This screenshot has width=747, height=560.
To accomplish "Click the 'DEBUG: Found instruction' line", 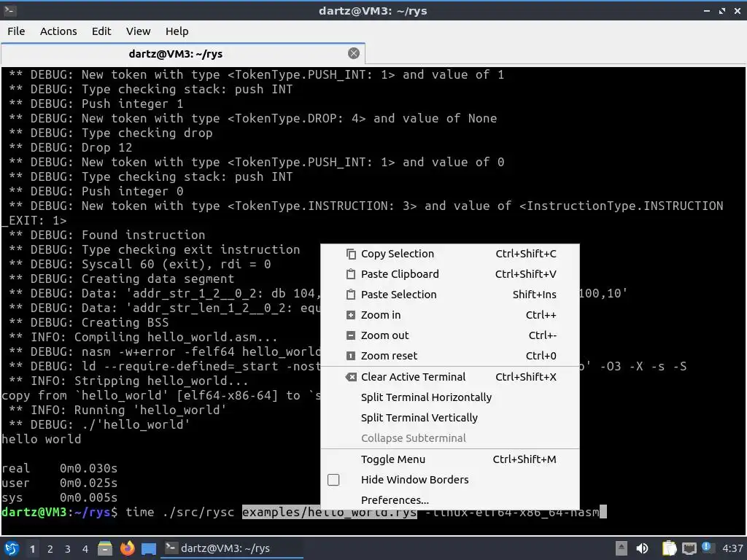I will 107,235.
